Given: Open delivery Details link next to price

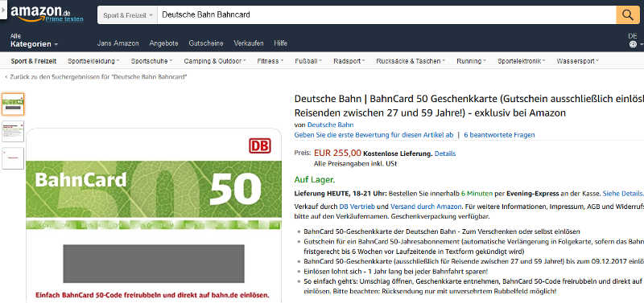Looking at the screenshot, I should pyautogui.click(x=445, y=154).
